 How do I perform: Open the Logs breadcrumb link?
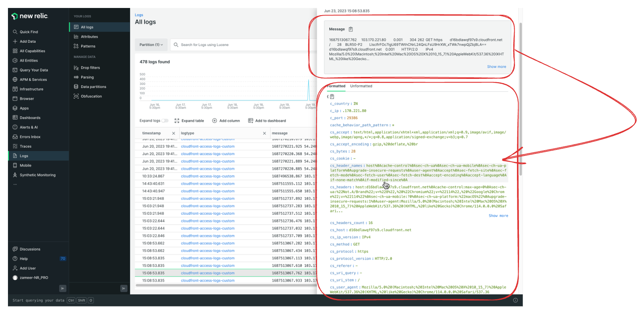(139, 15)
